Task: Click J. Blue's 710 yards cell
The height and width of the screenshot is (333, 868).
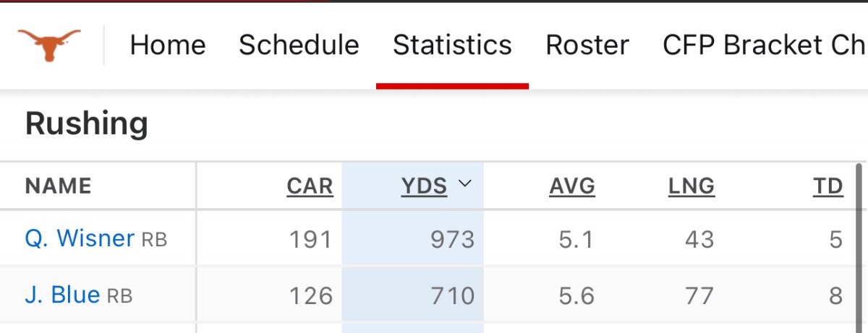Action: (413, 295)
